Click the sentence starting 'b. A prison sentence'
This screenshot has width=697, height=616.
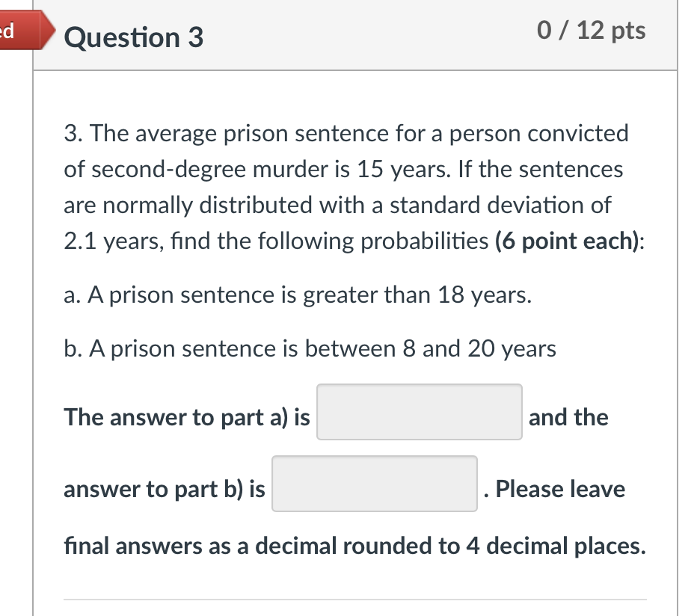[x=310, y=348]
